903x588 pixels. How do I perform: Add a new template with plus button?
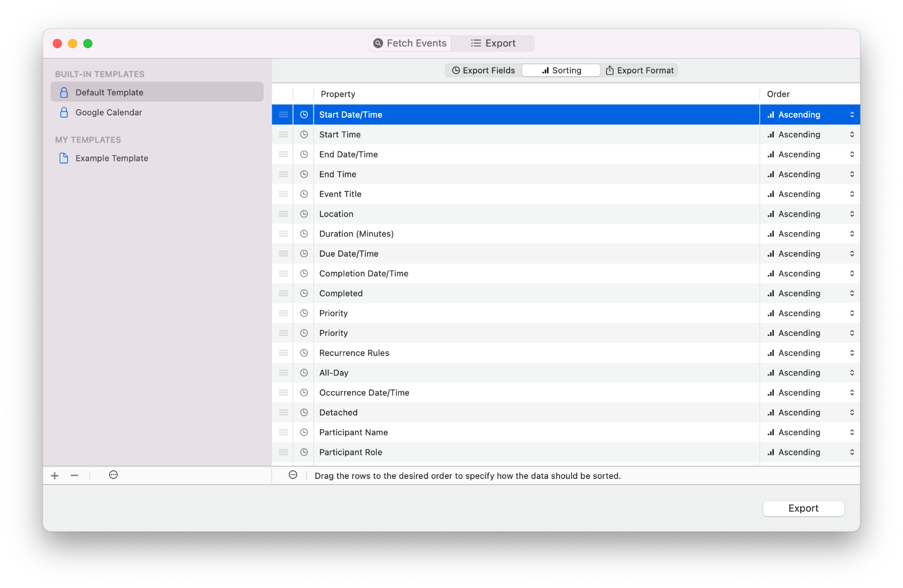pyautogui.click(x=55, y=475)
